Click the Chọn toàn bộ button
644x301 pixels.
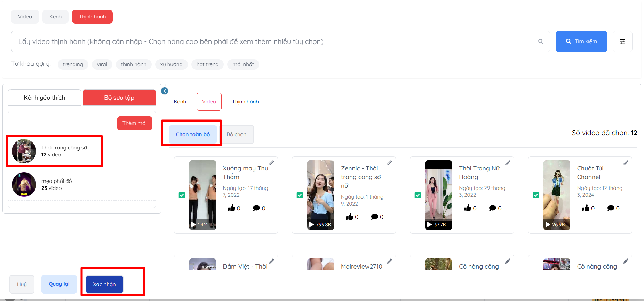tap(193, 134)
